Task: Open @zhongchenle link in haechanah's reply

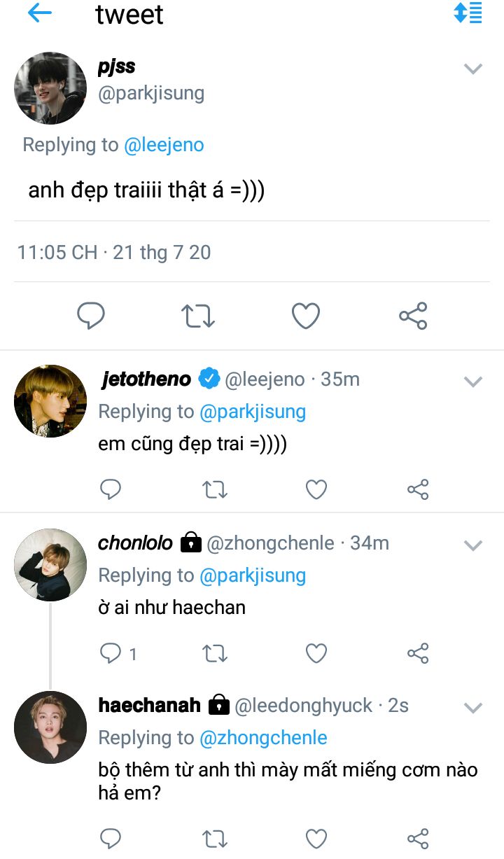Action: [x=263, y=737]
